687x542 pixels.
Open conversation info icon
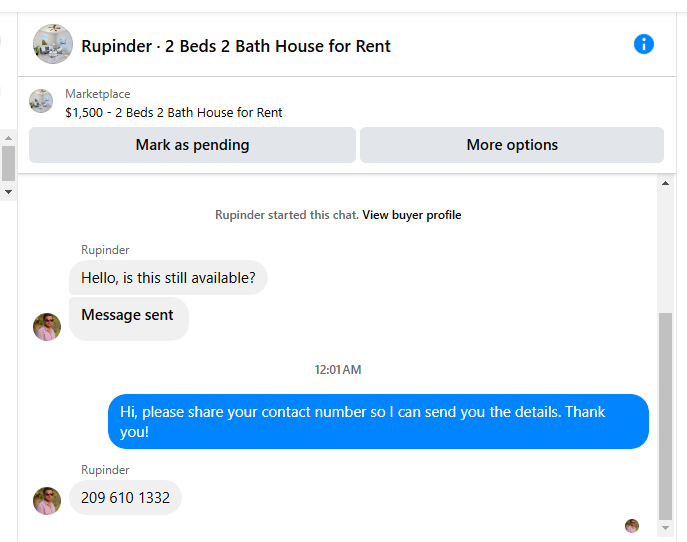tap(644, 44)
